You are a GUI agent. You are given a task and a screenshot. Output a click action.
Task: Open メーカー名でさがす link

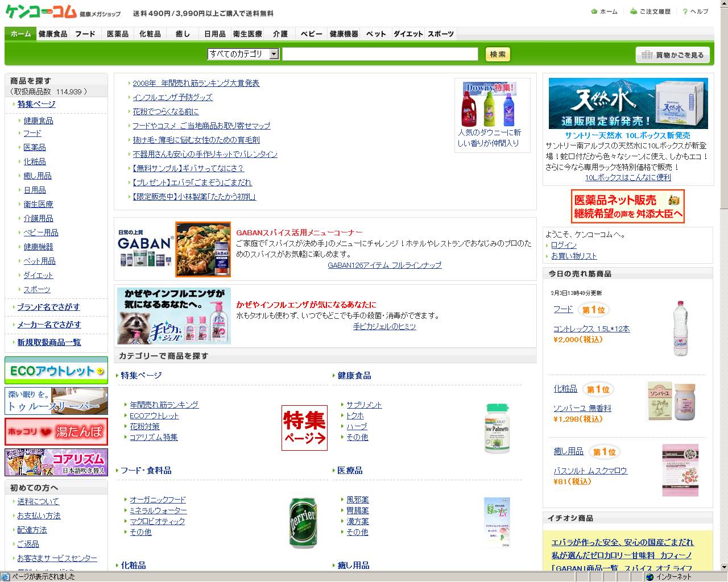(49, 325)
